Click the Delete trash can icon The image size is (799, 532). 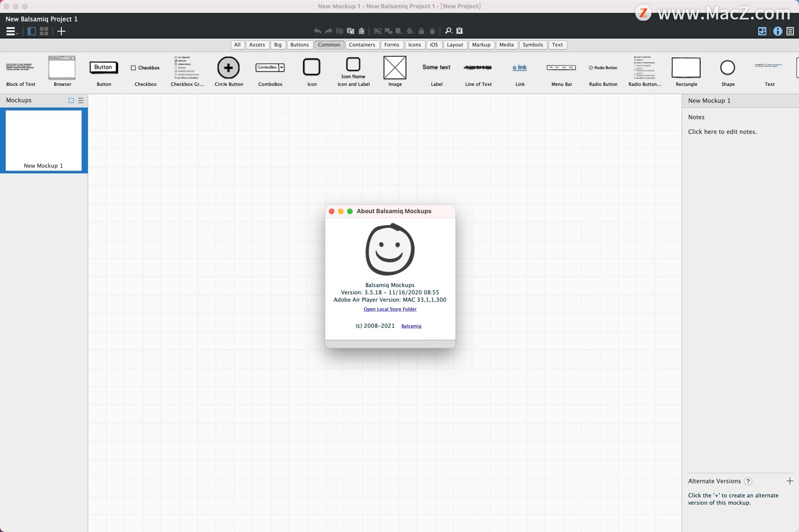[x=432, y=31]
